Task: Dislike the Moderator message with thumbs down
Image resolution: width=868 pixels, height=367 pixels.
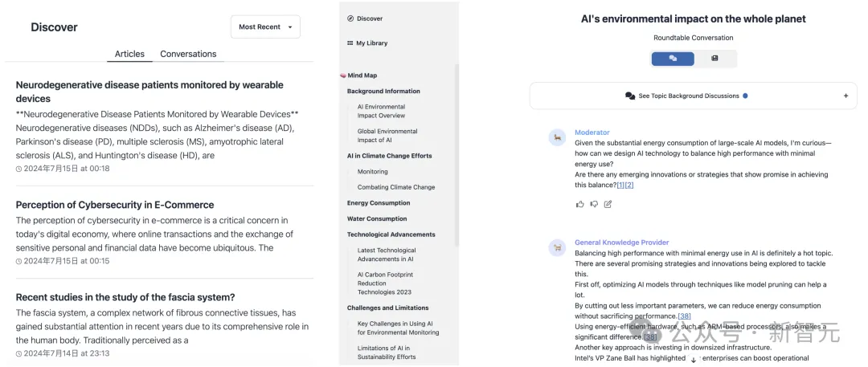Action: coord(594,204)
